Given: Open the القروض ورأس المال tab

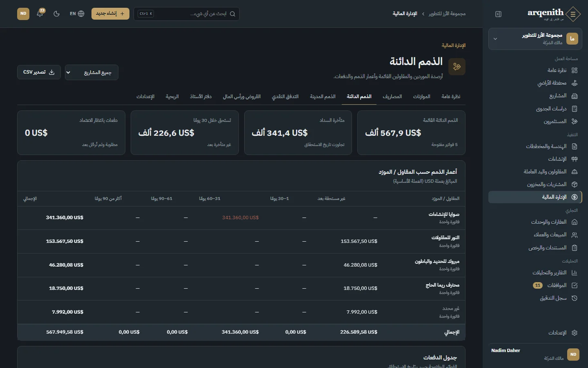Looking at the screenshot, I should (x=241, y=96).
